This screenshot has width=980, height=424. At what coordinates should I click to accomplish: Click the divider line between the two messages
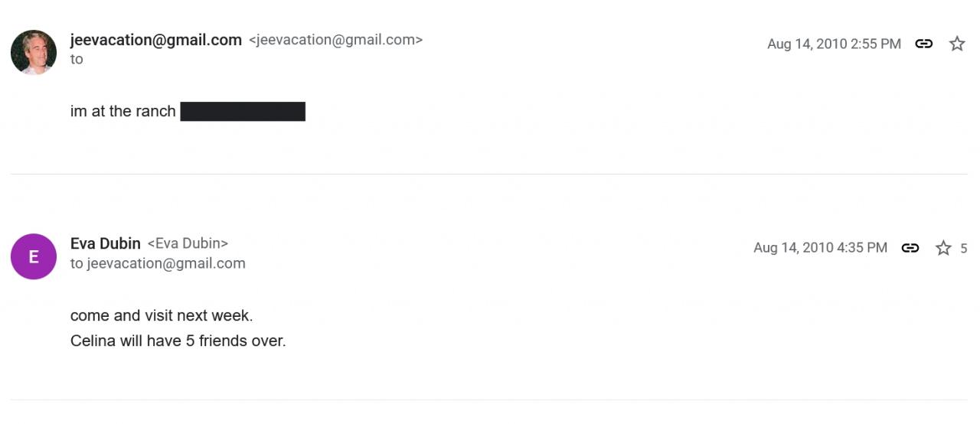[488, 174]
